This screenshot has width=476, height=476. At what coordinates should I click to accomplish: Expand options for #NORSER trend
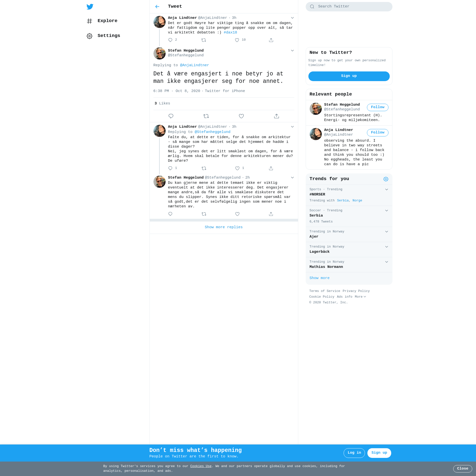tap(387, 190)
